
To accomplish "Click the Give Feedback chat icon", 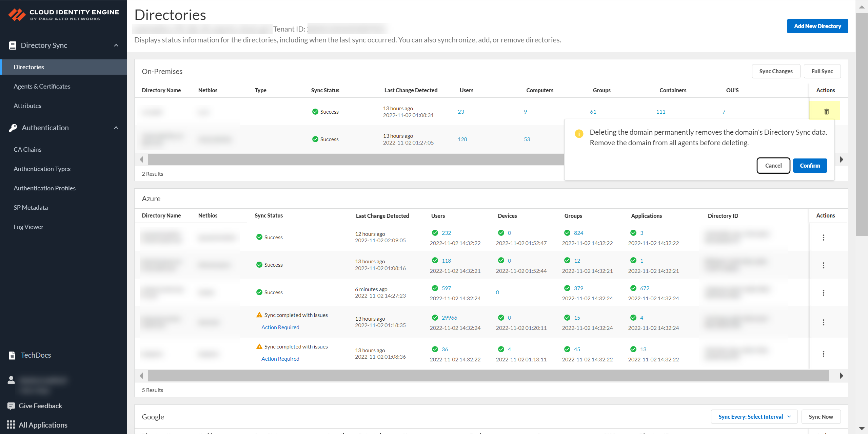I will 11,406.
